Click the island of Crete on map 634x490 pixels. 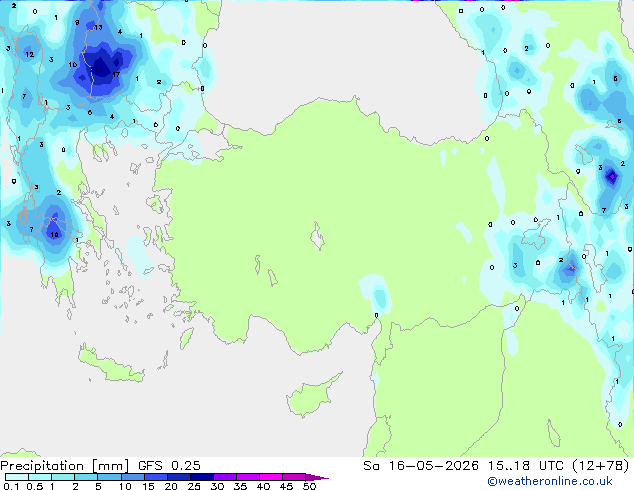tap(111, 366)
